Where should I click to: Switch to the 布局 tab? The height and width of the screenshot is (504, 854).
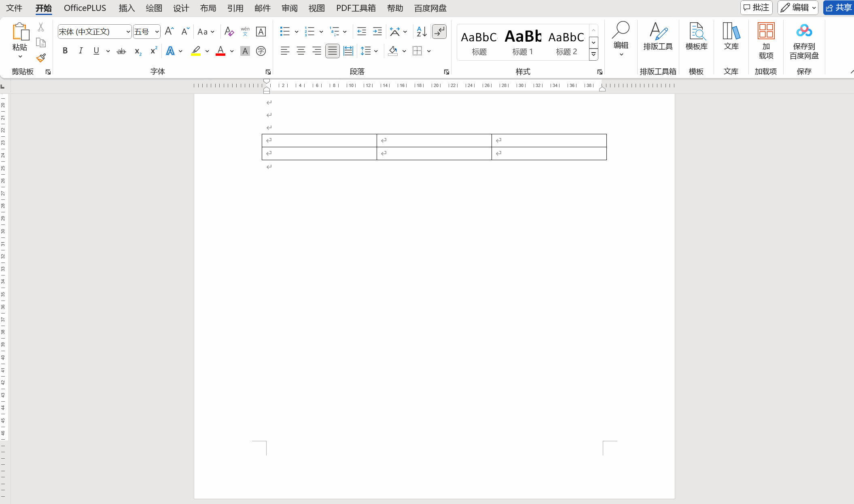[x=208, y=8]
